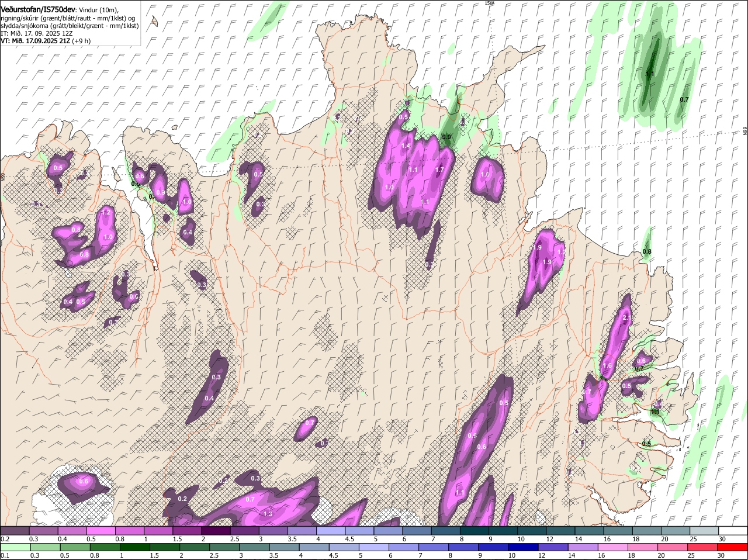Click the snow cell labelled 1.0 beside hatched area

coord(488,178)
